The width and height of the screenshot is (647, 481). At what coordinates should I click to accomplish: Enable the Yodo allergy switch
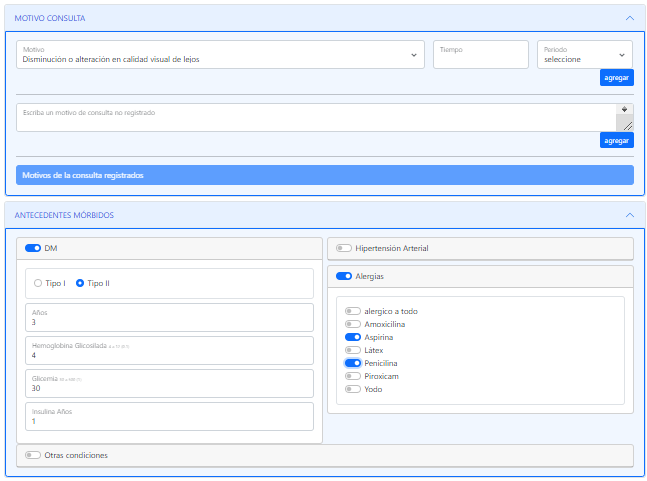coord(352,389)
